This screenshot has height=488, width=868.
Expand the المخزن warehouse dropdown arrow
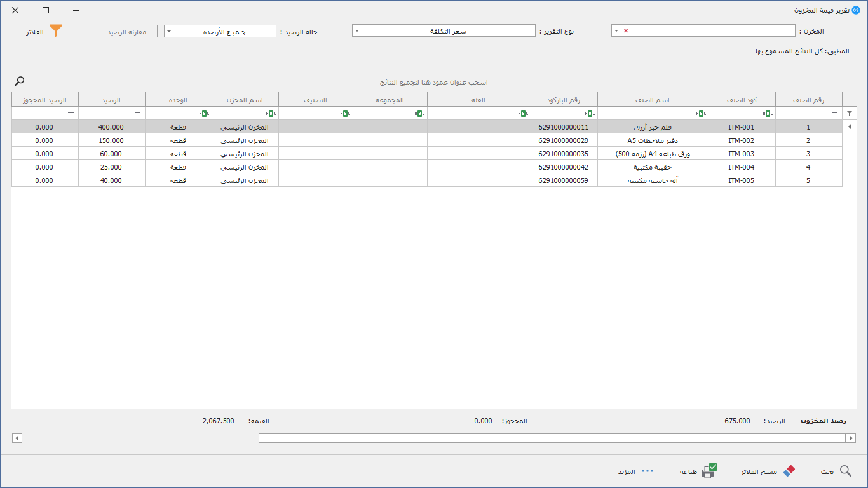pyautogui.click(x=616, y=31)
